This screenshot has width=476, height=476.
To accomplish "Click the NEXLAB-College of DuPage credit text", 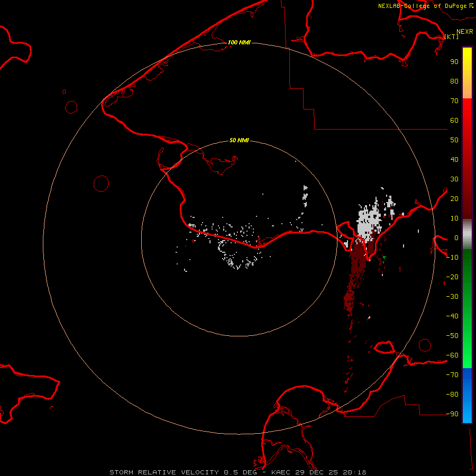I will 426,6.
